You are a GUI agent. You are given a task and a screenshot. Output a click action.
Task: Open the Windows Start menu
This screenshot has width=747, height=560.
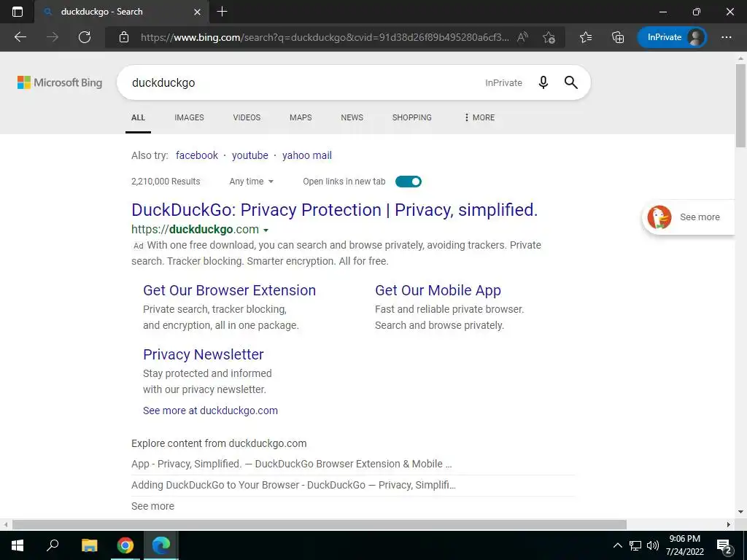18,545
